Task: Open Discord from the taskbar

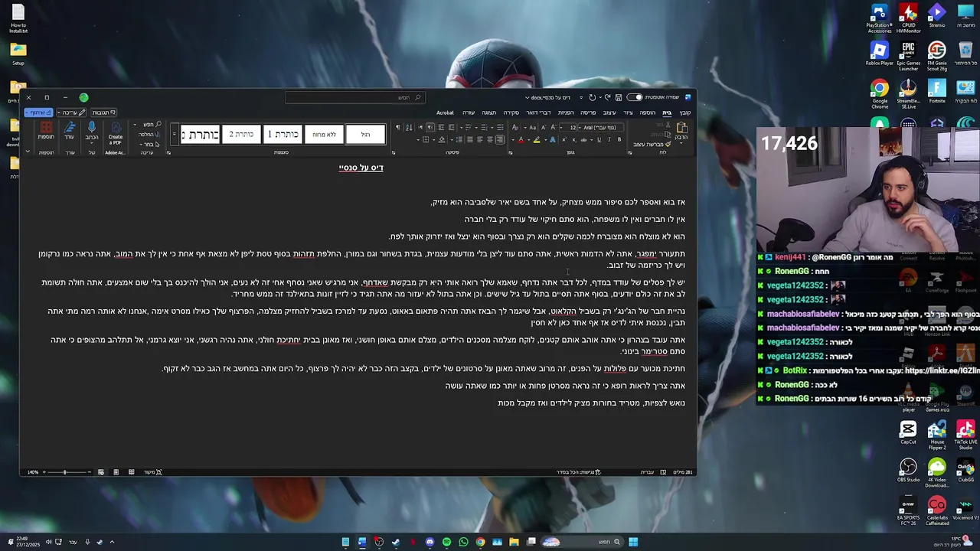Action: point(430,542)
